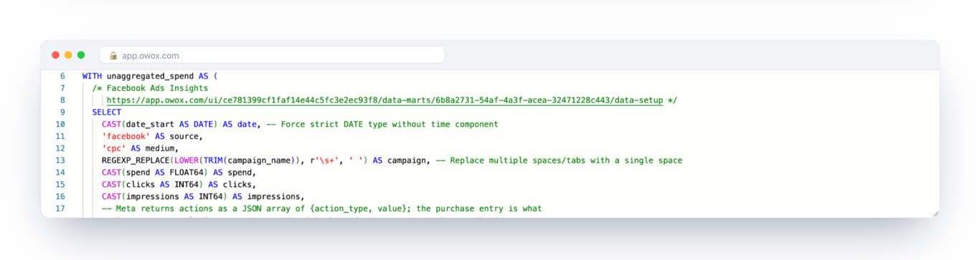Click line number 15 in the gutter
Viewport: 980px width, 260px height.
(x=60, y=185)
